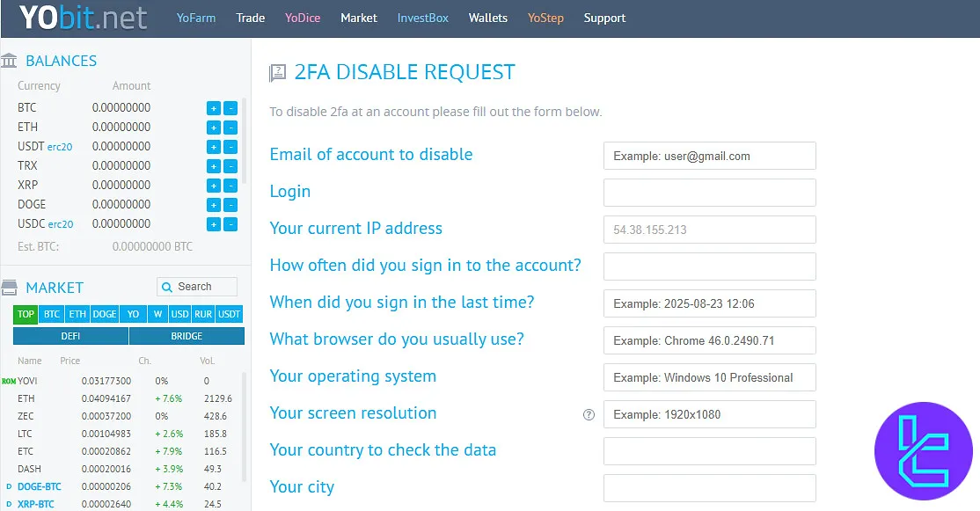Viewport: 980px width, 511px height.
Task: Click the YObit.net logo
Action: pos(83,18)
